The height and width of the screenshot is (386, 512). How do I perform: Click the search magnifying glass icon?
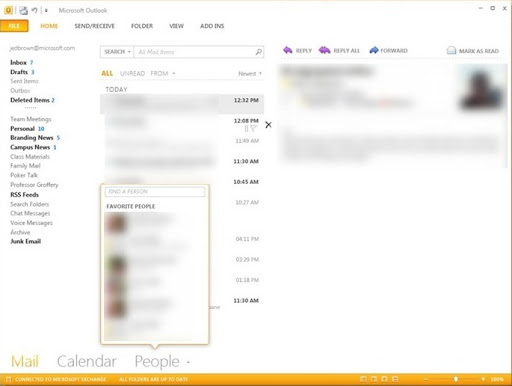[259, 52]
